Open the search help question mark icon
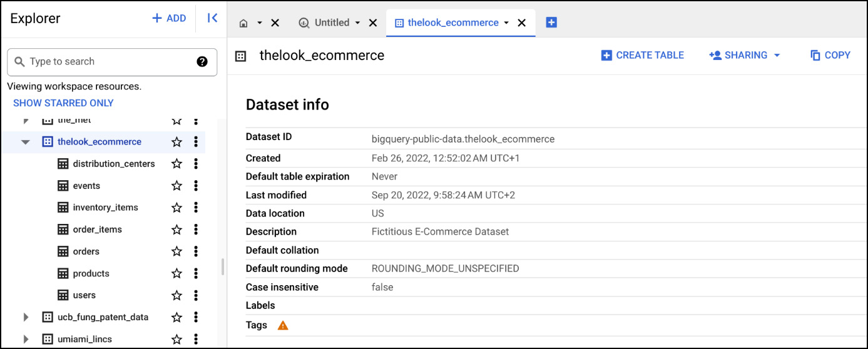The image size is (868, 349). (202, 61)
